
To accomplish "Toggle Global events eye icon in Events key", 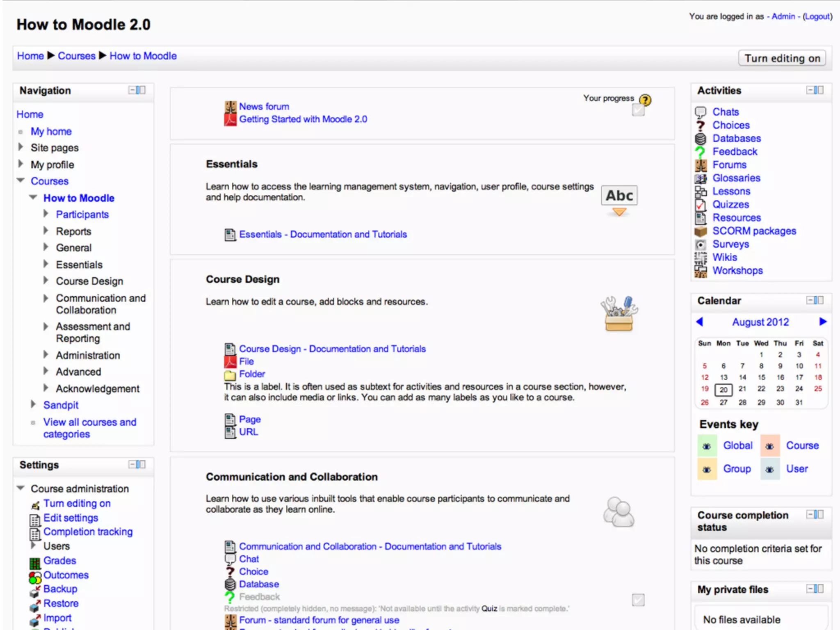I will pos(707,446).
